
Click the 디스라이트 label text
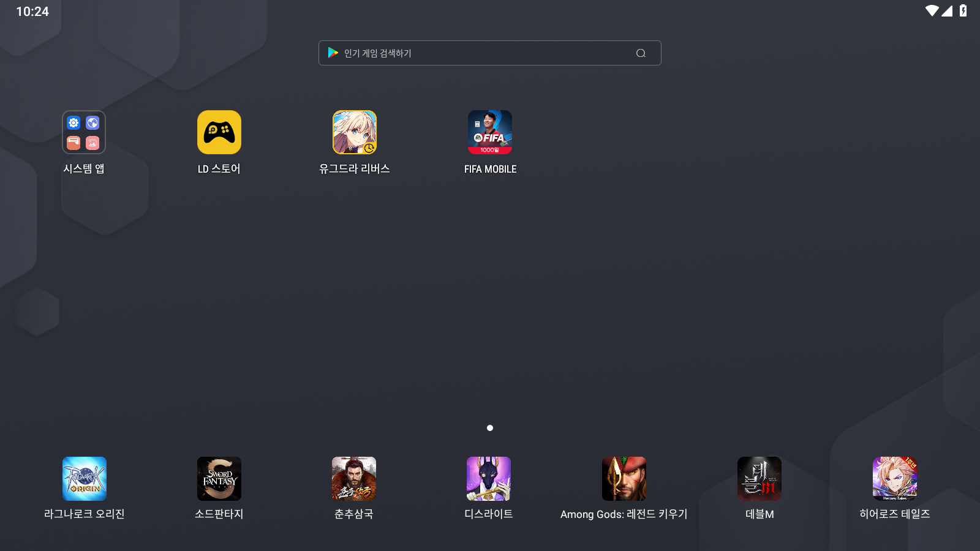click(489, 514)
